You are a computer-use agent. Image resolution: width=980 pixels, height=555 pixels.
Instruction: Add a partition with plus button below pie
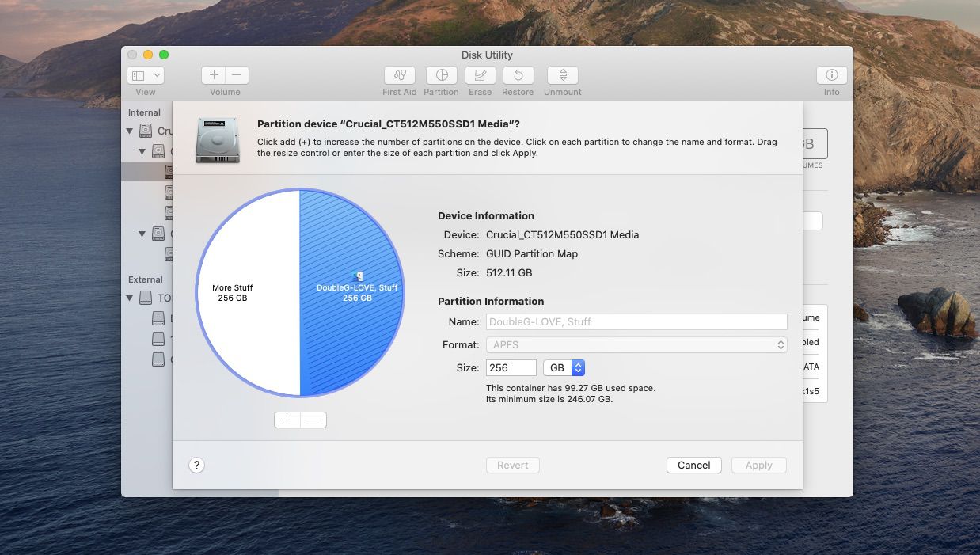click(287, 420)
